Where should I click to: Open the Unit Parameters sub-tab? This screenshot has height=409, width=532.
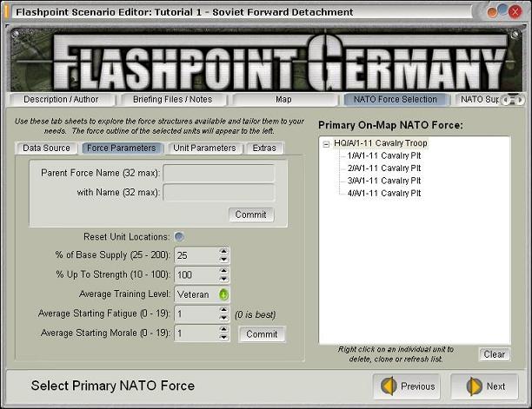[x=204, y=148]
